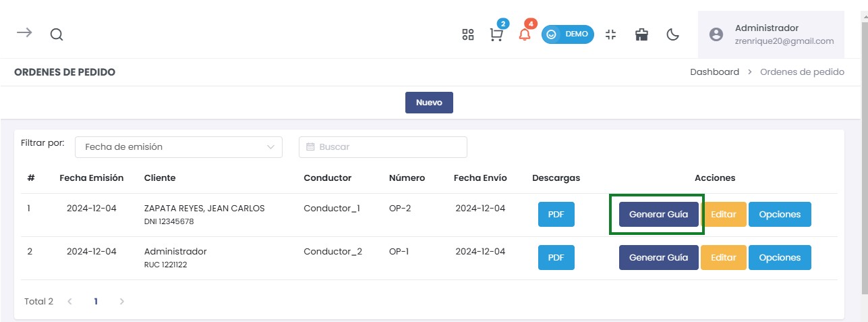Click Generar Guía for order OP-1
This screenshot has width=868, height=322.
[x=658, y=257]
